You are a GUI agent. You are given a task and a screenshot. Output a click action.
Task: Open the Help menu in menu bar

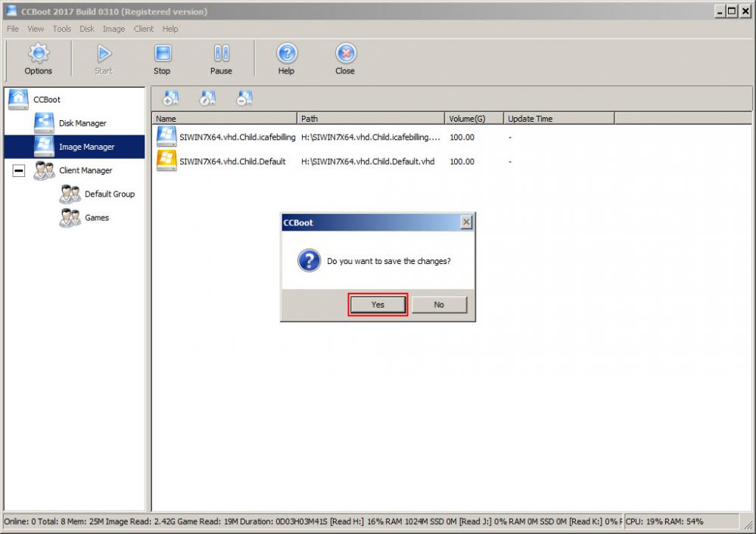pos(170,29)
